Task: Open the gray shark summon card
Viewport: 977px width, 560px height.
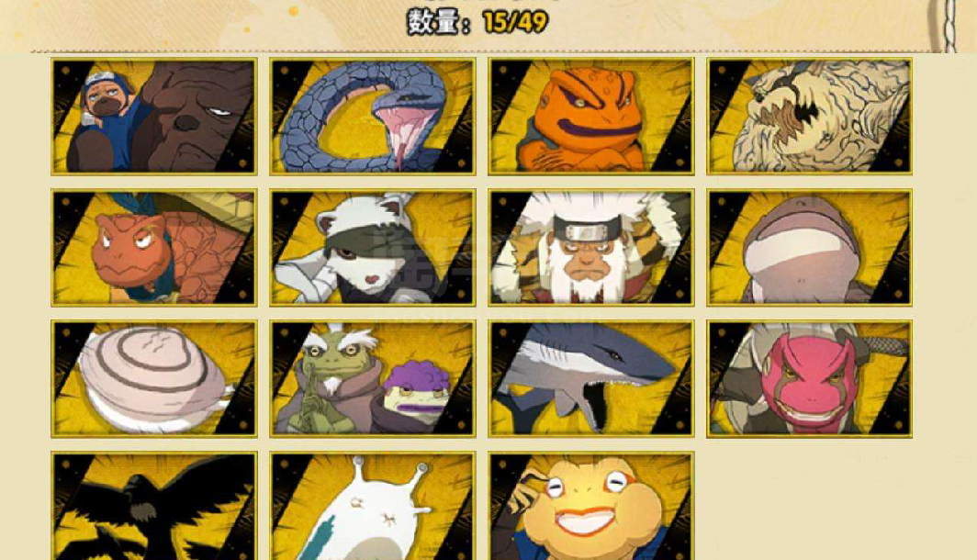Action: click(591, 379)
